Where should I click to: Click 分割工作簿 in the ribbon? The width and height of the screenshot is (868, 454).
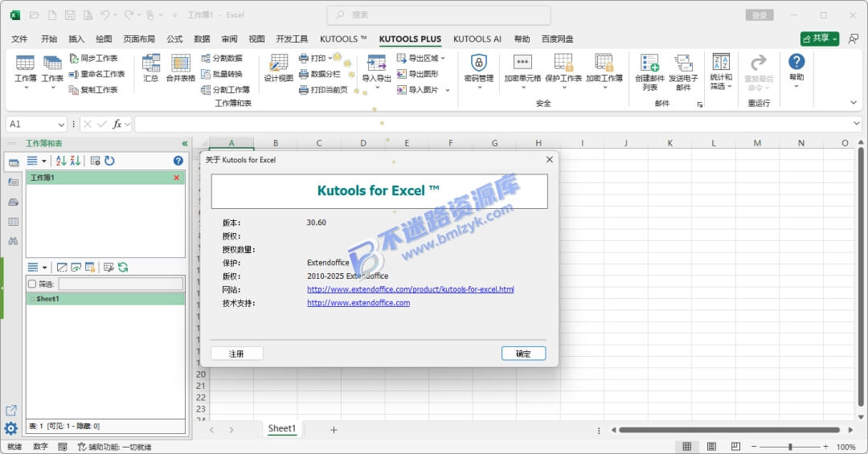pos(225,90)
